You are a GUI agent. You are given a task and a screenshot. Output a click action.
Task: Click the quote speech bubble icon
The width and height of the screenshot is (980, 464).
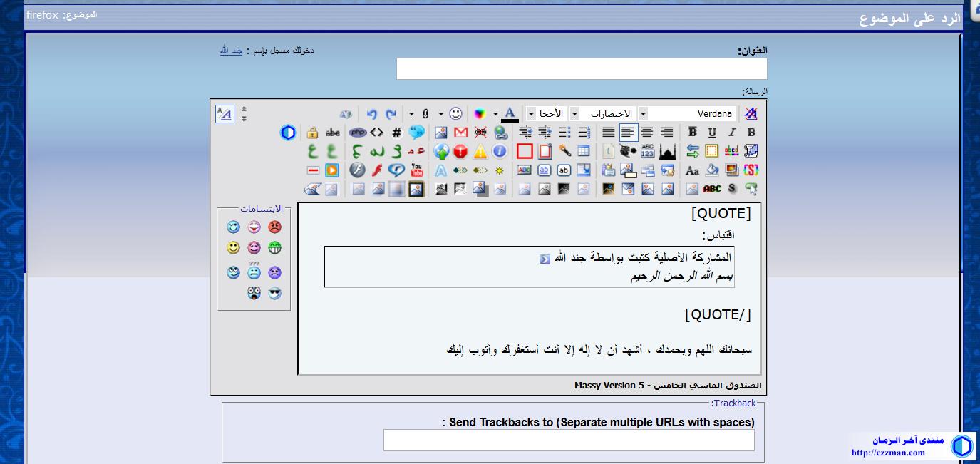tap(417, 133)
